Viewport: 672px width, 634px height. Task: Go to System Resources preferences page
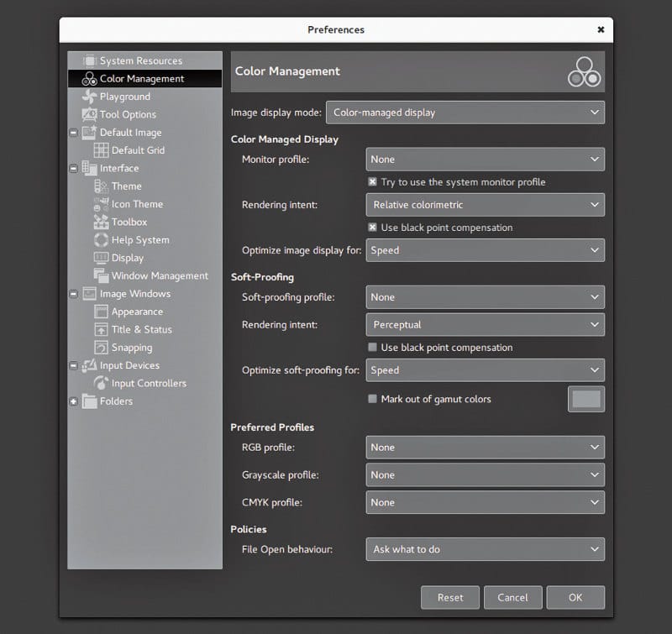click(140, 61)
